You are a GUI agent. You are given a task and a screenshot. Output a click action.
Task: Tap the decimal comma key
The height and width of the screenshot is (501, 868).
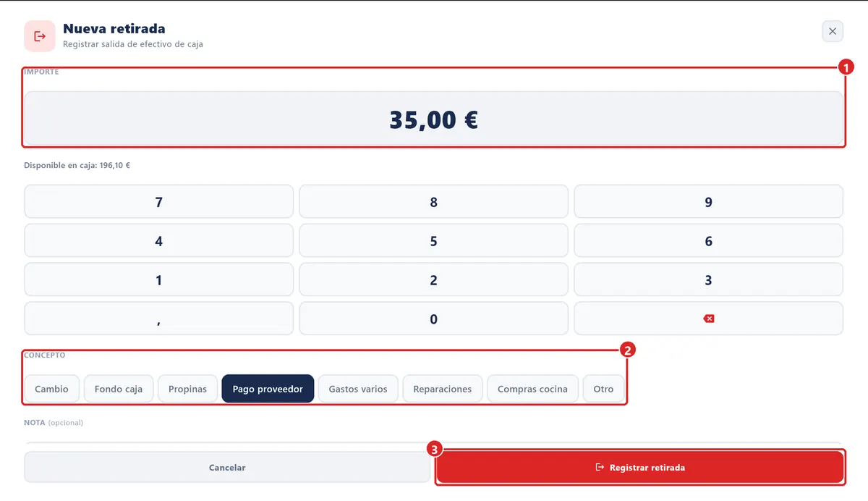pos(159,319)
